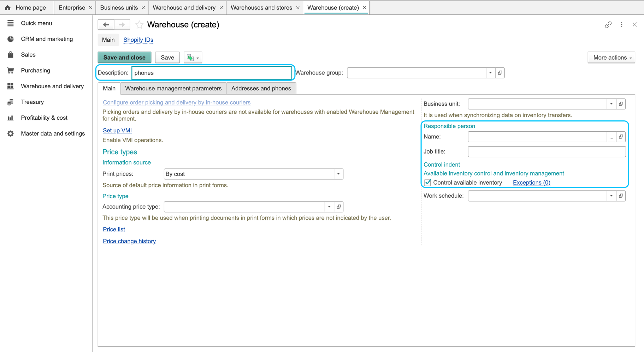Open the Exceptions (0) link

pos(531,183)
